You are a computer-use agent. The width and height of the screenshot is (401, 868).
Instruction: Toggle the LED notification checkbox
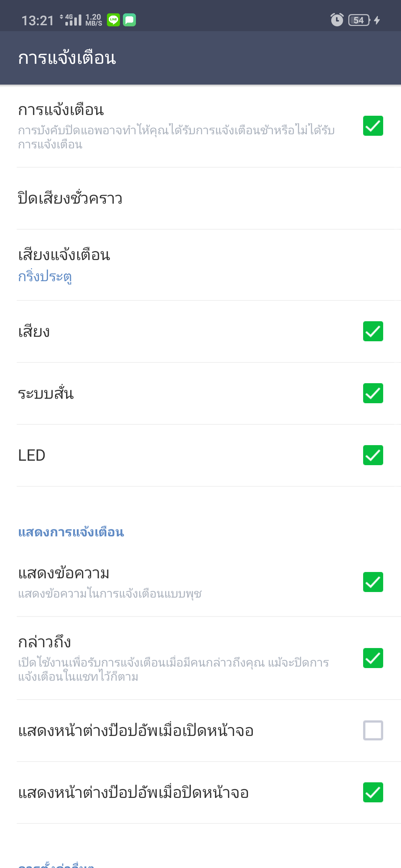click(373, 455)
